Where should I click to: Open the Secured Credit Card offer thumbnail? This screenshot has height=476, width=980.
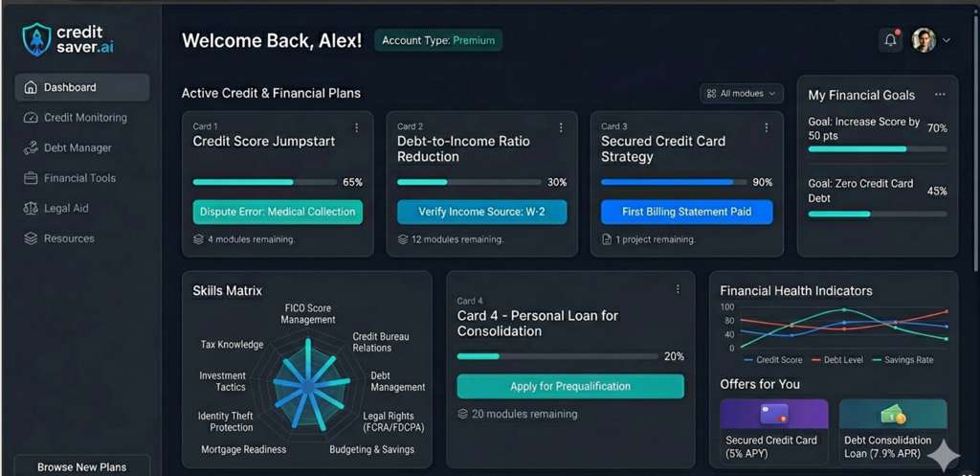773,414
